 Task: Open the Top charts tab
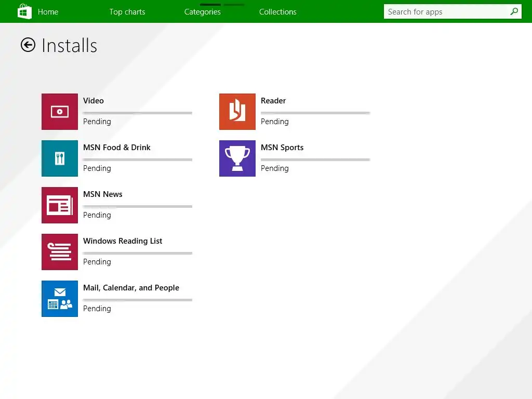pos(127,12)
